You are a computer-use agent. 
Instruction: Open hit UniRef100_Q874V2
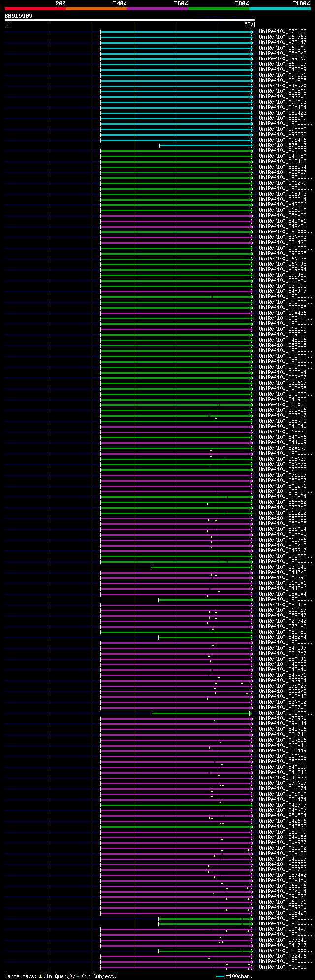coord(283,875)
